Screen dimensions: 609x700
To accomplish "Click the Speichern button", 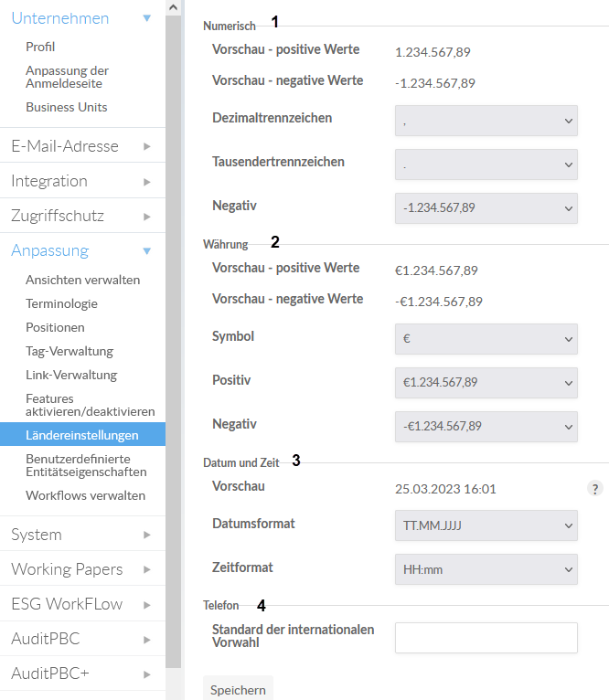I will (x=238, y=689).
